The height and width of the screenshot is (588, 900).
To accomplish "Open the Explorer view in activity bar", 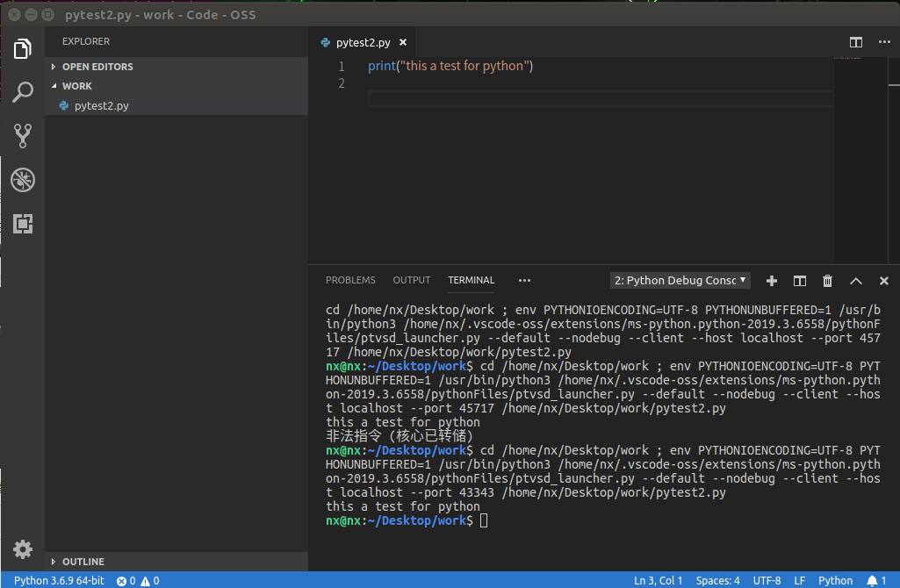I will tap(23, 49).
